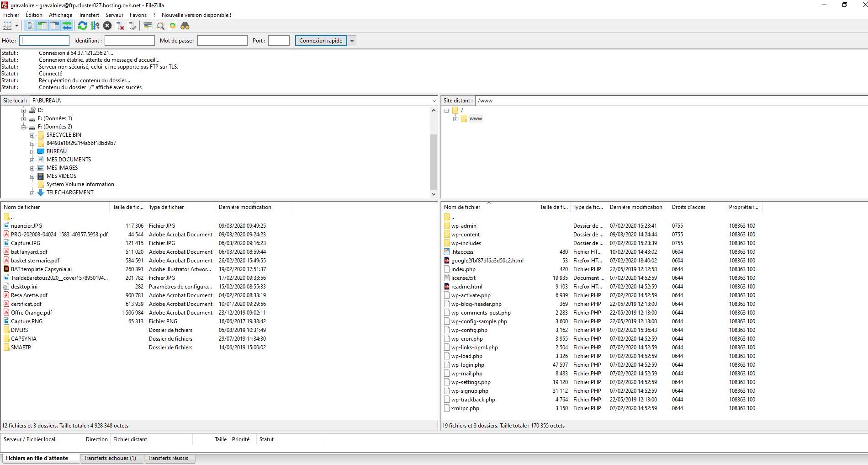Open the Site Manager icon
868x465 pixels.
7,26
